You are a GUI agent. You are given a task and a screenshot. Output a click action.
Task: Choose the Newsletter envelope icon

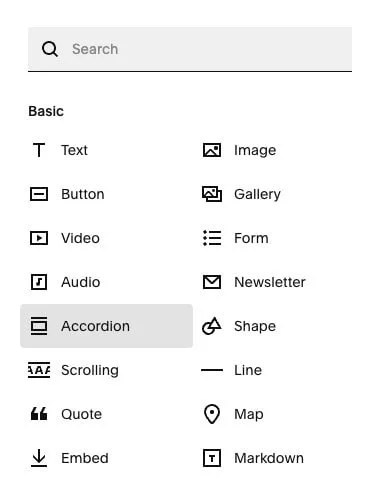tap(212, 282)
